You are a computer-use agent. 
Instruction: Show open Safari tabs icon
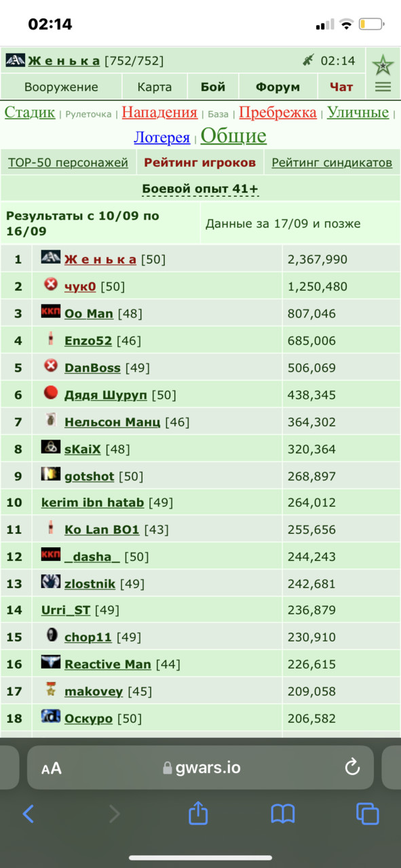367,814
